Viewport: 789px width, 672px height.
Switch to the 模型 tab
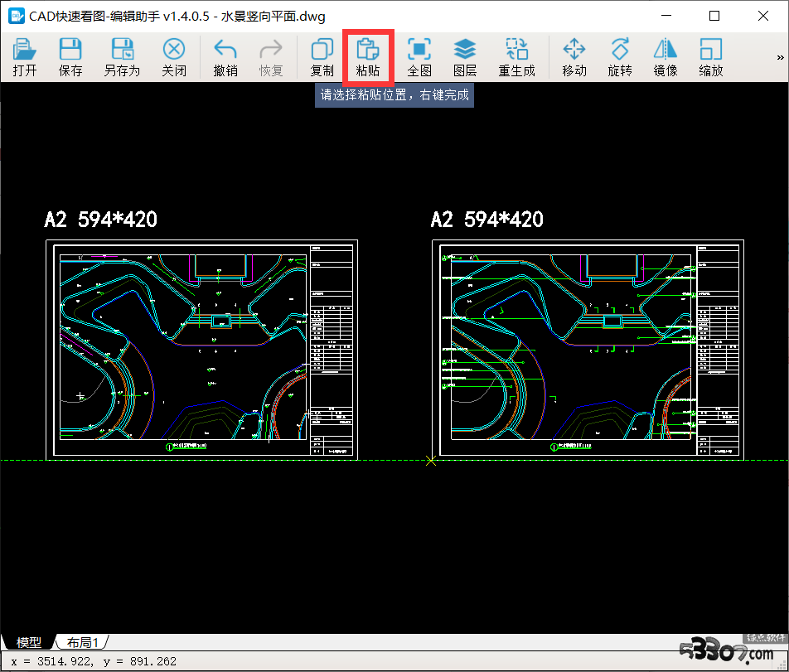coord(29,642)
